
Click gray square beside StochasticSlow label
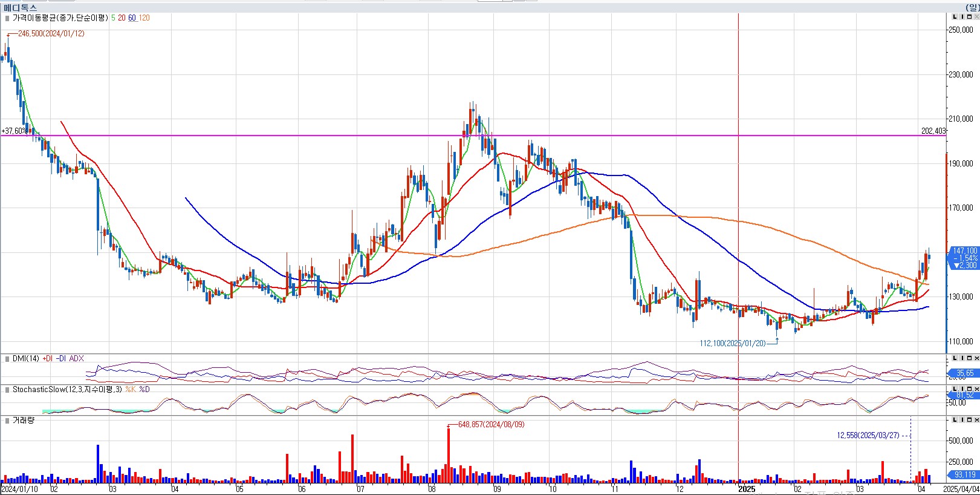pyautogui.click(x=7, y=390)
